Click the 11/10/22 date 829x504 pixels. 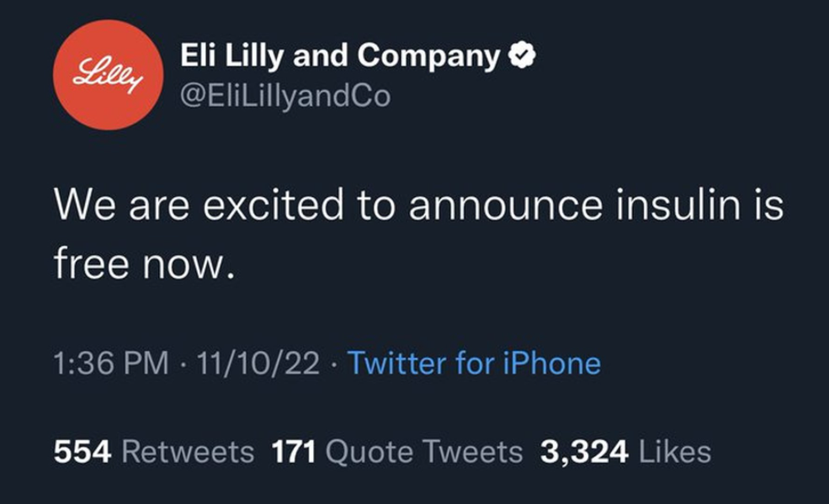click(x=258, y=363)
